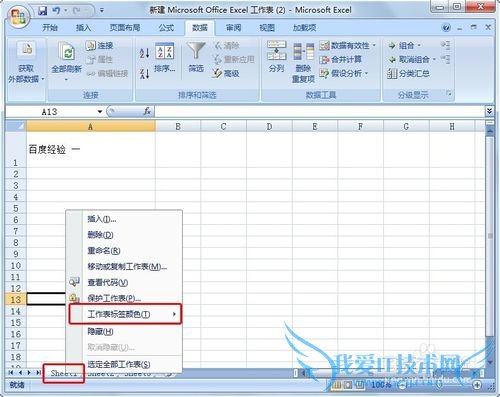Switch to the 视图 tab

pyautogui.click(x=267, y=28)
